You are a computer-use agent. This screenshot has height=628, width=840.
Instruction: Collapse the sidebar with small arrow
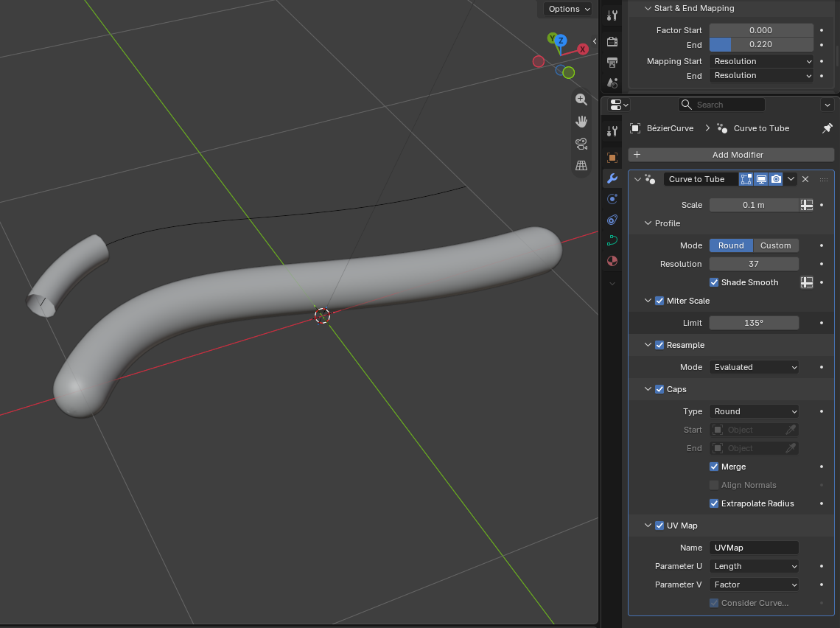(595, 41)
